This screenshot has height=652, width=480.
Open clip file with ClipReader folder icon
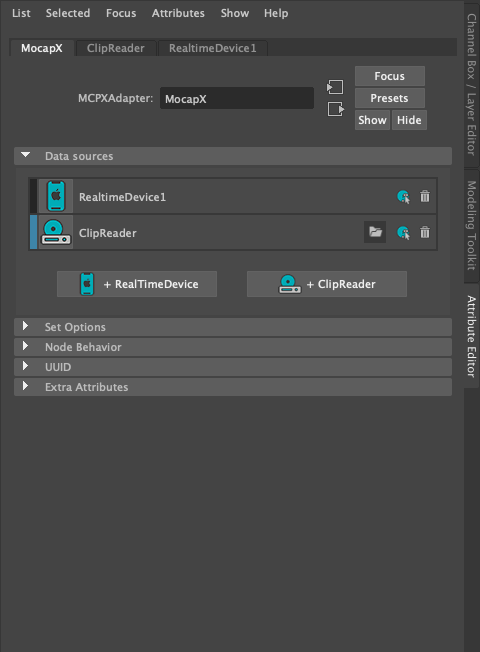coord(375,232)
